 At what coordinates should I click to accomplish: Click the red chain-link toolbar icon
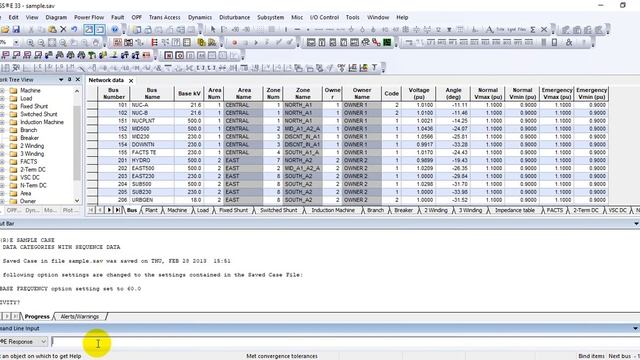click(x=376, y=42)
